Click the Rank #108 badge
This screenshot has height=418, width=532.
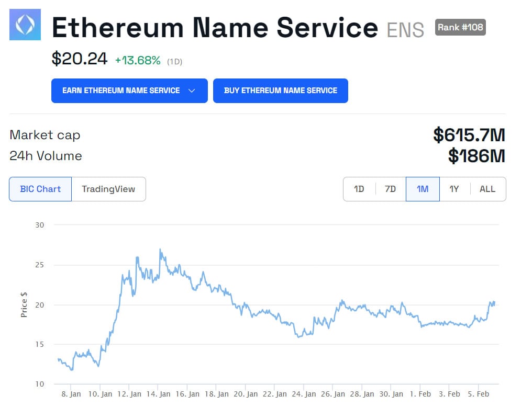point(460,27)
